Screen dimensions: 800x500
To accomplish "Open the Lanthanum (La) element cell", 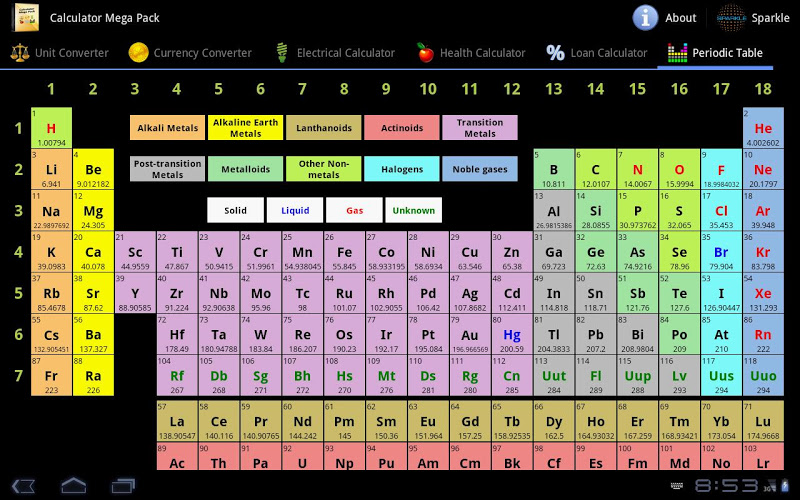I will [177, 421].
